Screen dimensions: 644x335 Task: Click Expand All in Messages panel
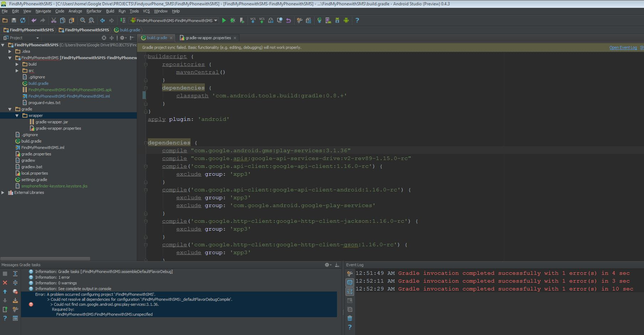pos(15,274)
